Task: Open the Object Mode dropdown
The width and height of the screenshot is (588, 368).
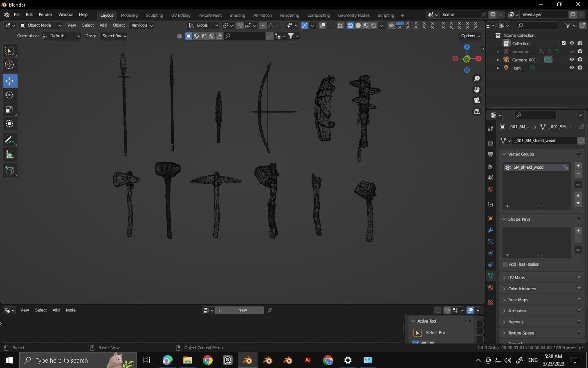Action: 40,25
